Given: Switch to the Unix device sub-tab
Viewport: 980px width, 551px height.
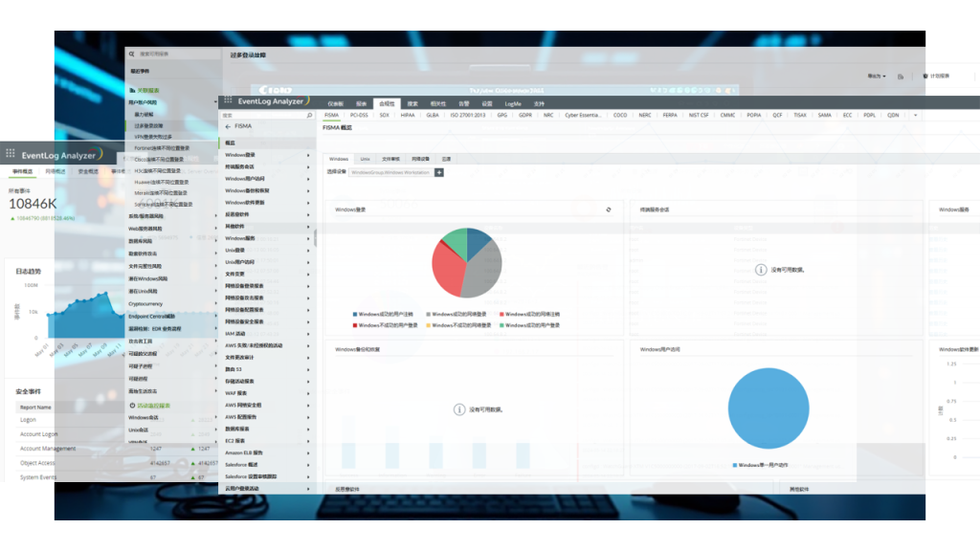Looking at the screenshot, I should [365, 160].
